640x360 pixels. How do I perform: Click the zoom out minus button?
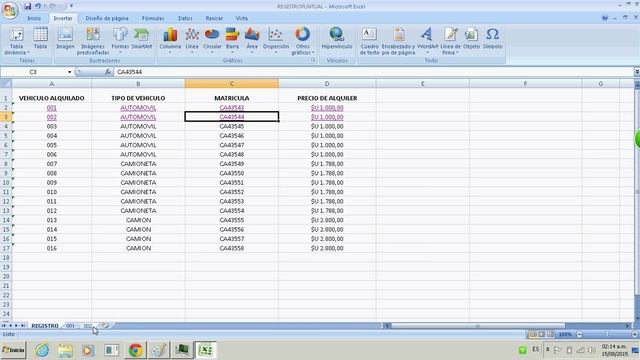point(579,334)
